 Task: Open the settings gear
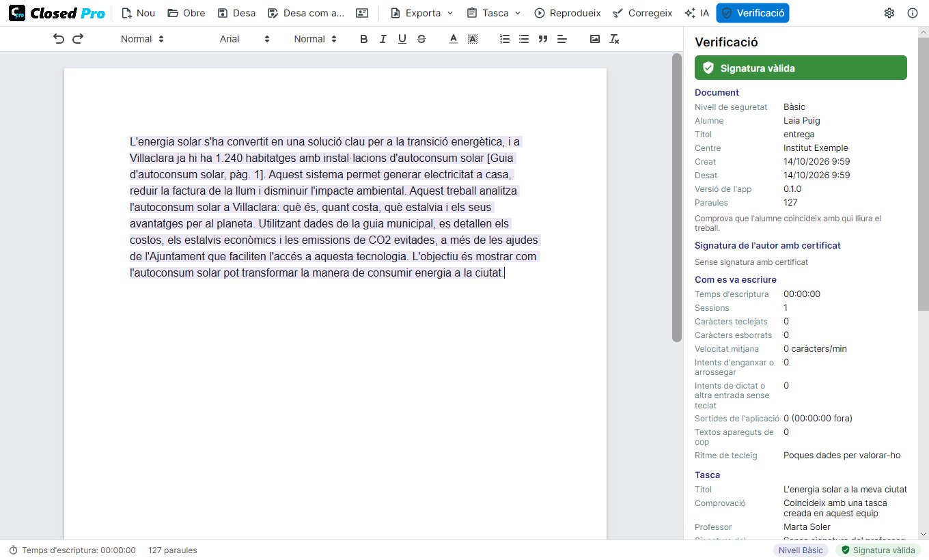889,13
